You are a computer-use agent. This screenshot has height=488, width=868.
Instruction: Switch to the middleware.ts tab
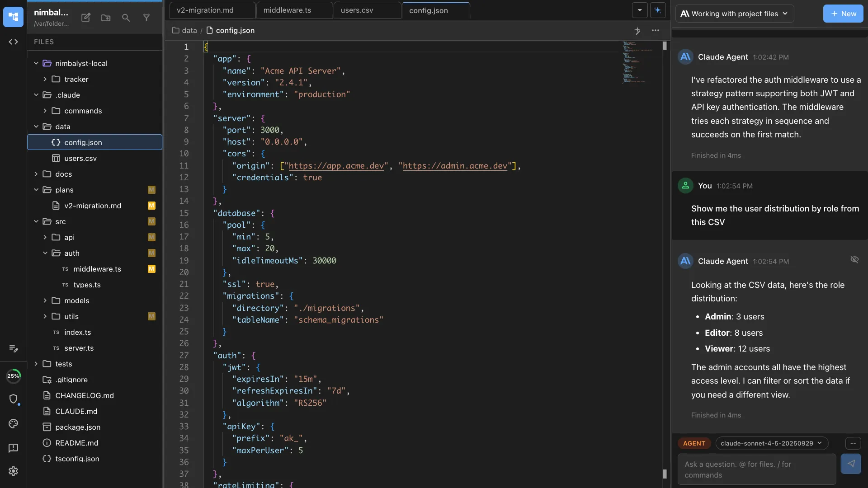point(287,10)
